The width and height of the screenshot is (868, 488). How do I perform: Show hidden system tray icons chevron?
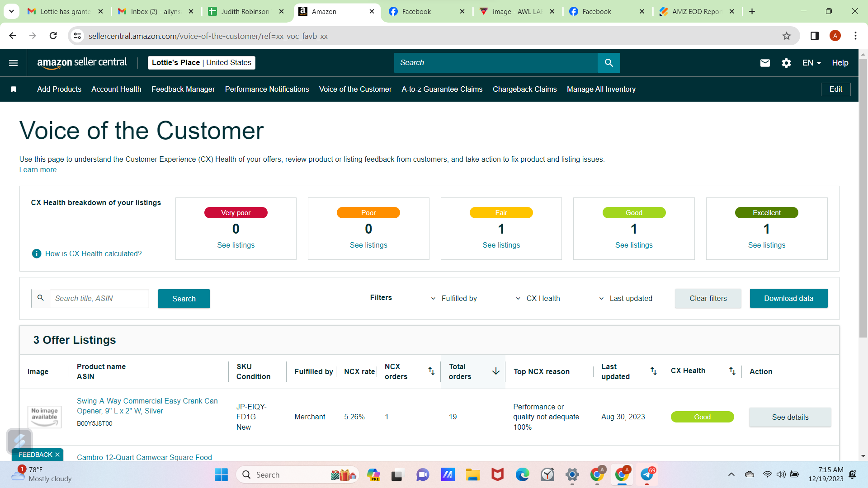click(x=731, y=474)
